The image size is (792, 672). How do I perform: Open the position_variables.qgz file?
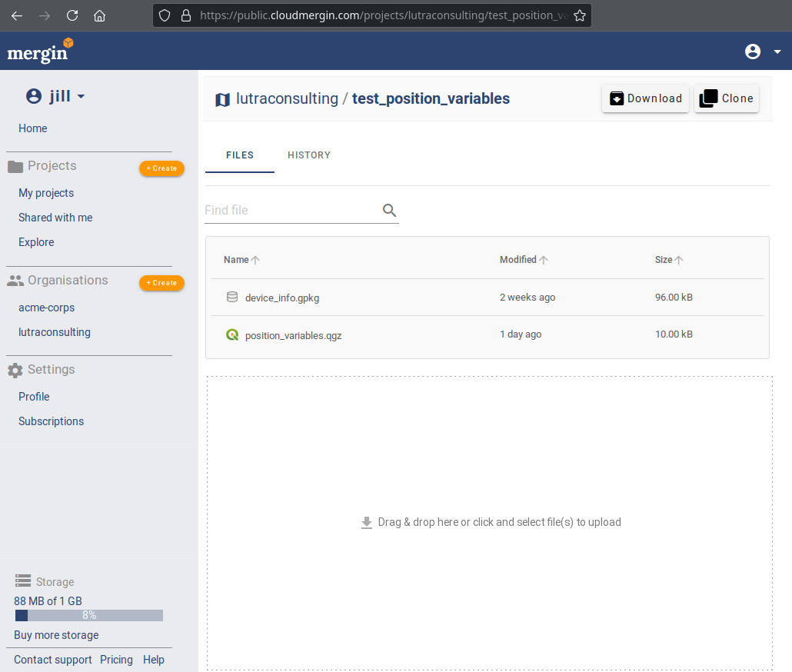pyautogui.click(x=293, y=335)
